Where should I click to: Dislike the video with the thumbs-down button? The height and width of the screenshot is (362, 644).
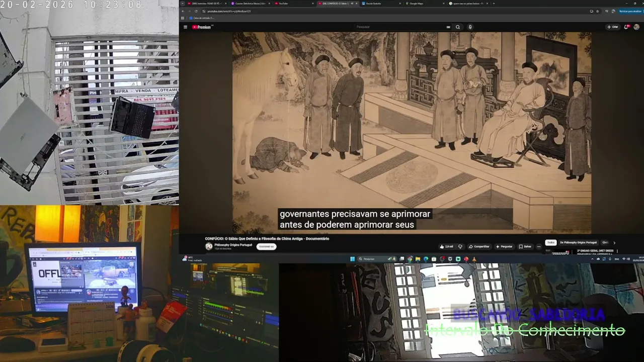coord(460,246)
